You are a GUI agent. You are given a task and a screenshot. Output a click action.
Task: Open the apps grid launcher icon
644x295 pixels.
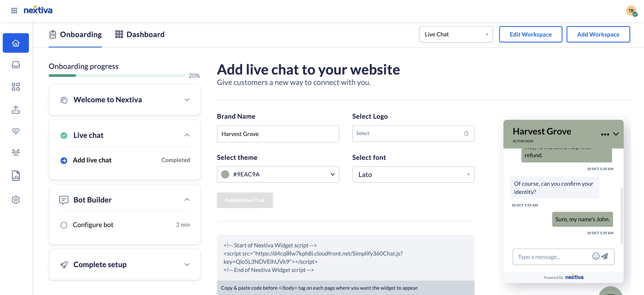point(14,10)
